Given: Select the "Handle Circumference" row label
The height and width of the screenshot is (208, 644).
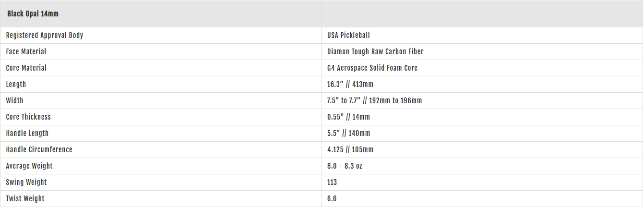Looking at the screenshot, I should tap(39, 149).
